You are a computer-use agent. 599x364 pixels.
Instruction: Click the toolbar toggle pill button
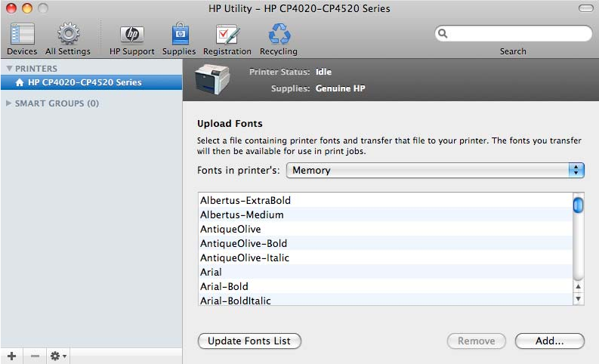585,8
